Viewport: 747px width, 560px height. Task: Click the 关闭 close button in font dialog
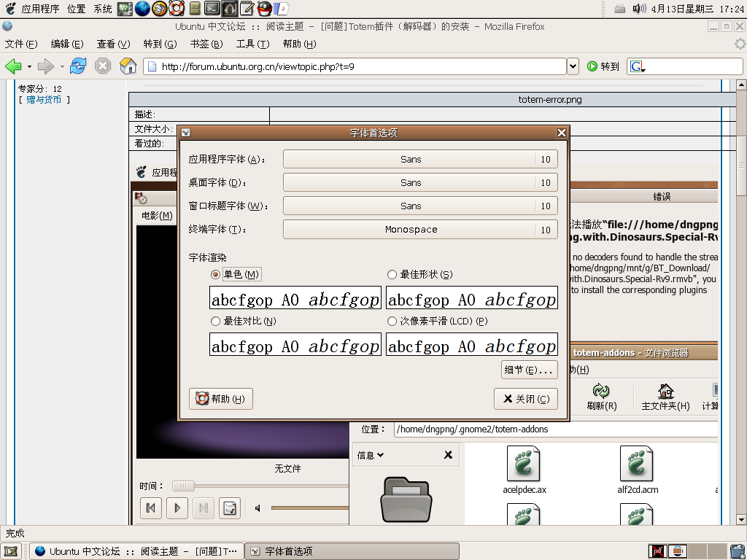[526, 399]
